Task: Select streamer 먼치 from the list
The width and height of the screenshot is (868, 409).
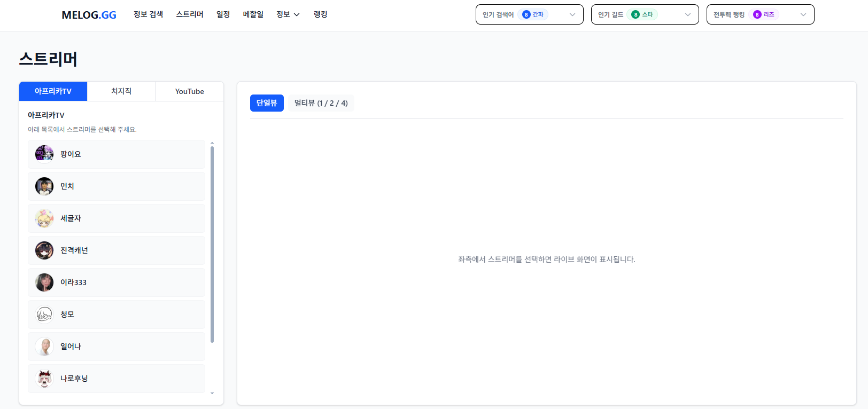Action: click(117, 186)
